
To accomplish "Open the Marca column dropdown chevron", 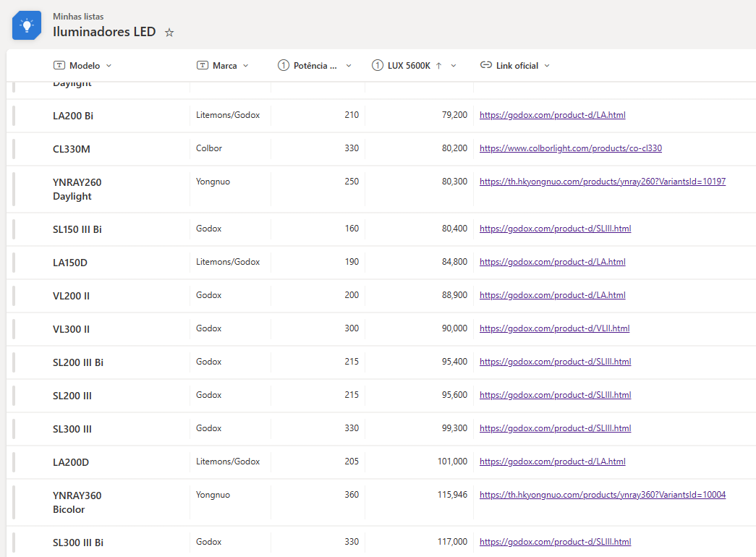I will coord(246,66).
